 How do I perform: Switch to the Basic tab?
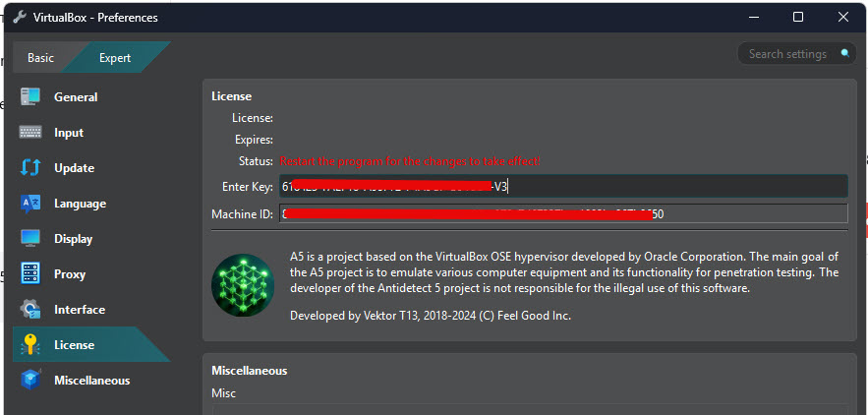(41, 58)
